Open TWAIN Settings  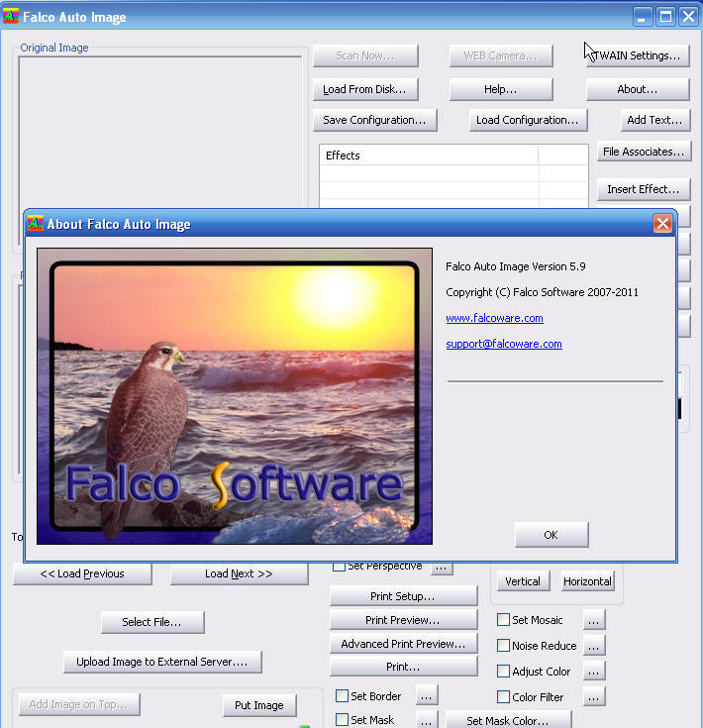638,55
